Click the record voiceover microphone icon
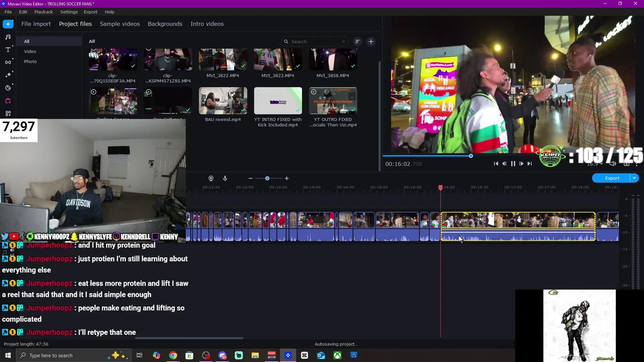644x362 pixels. [x=225, y=178]
